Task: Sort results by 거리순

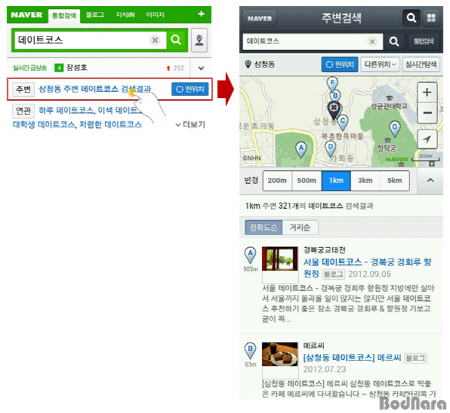Action: pyautogui.click(x=300, y=227)
